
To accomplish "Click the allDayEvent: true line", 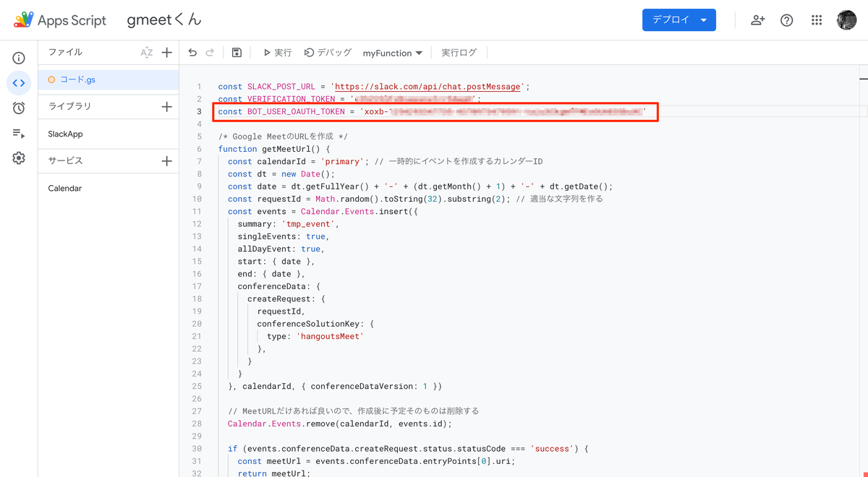I will pos(281,249).
